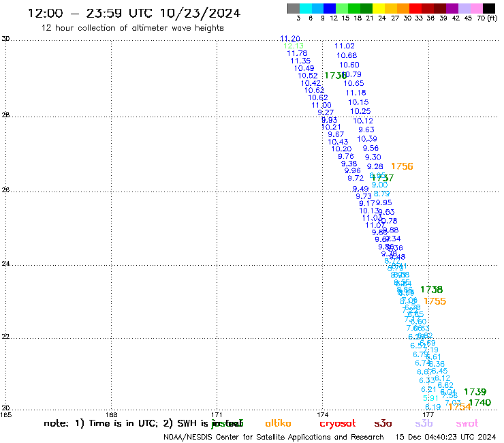This screenshot has width=504, height=443.
Task: Click the wave height value '9.28'
Action: click(375, 166)
